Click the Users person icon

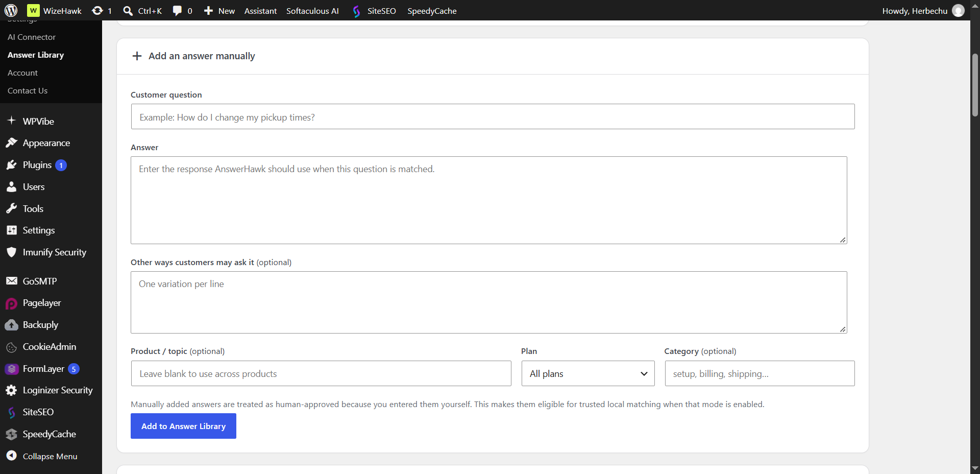11,186
